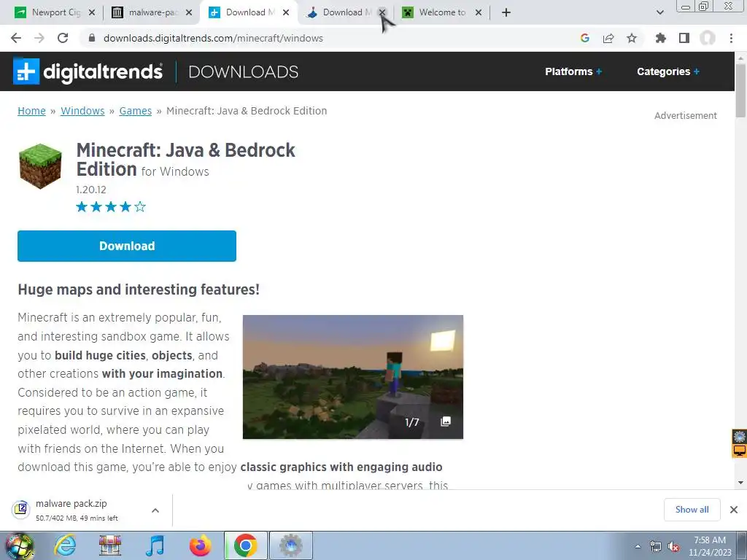Launch Firefox from the taskbar

pos(200,545)
